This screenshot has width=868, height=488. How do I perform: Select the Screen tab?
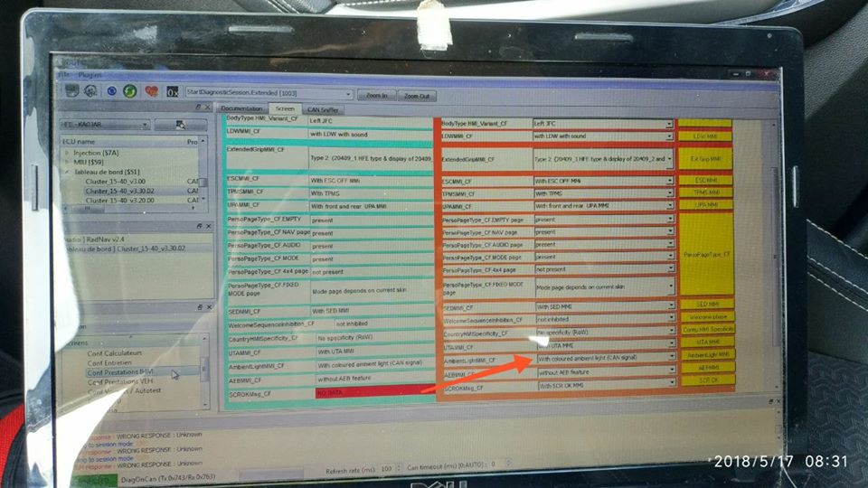pyautogui.click(x=285, y=108)
